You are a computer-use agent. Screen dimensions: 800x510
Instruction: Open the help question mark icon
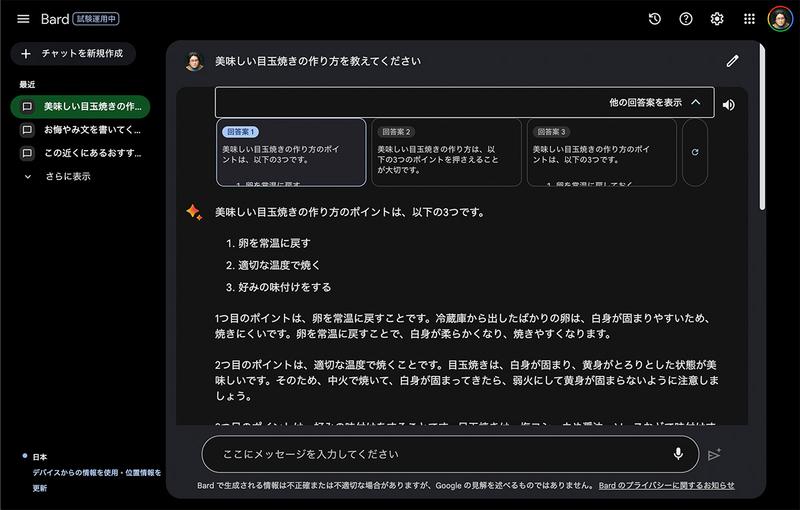coord(686,19)
